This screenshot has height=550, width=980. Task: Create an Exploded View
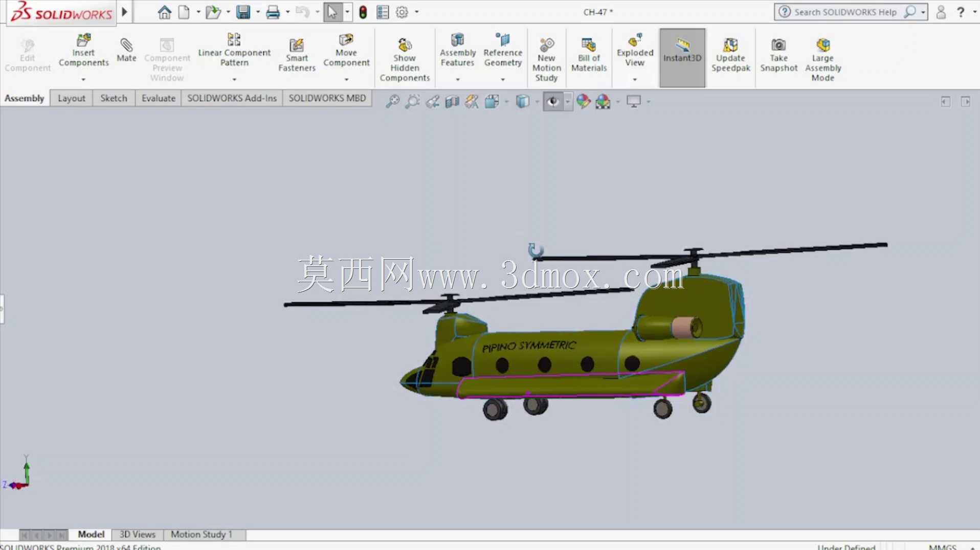point(635,50)
